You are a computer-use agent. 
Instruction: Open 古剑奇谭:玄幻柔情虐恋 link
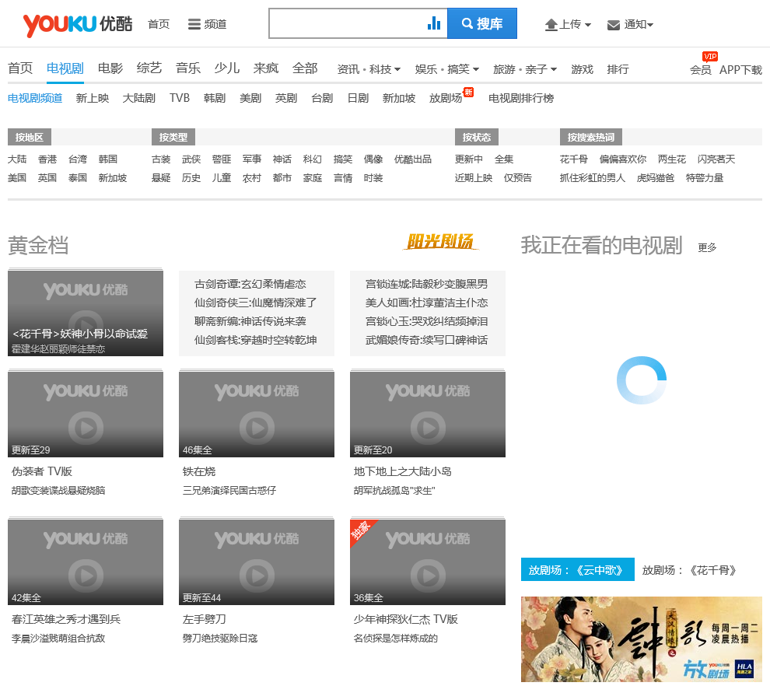[250, 284]
